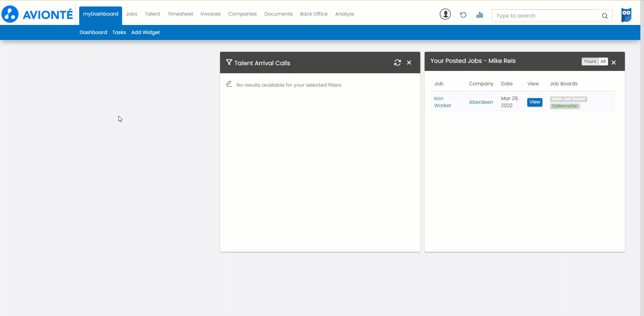The height and width of the screenshot is (316, 644).
Task: Toggle posted jobs to All
Action: click(x=603, y=61)
